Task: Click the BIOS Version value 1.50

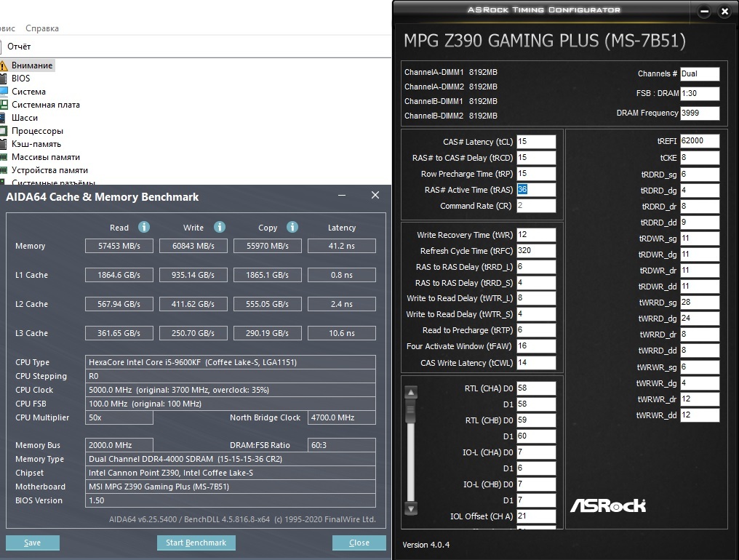Action: [231, 500]
